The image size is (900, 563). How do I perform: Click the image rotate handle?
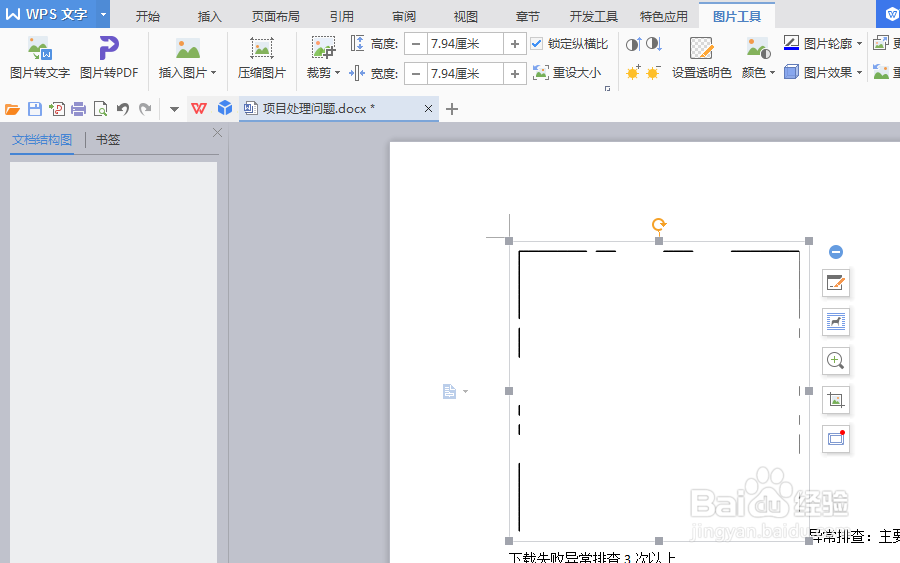(659, 224)
